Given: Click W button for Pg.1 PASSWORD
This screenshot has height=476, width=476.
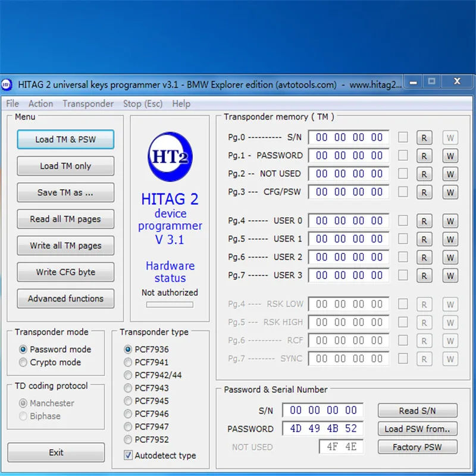Looking at the screenshot, I should point(450,156).
